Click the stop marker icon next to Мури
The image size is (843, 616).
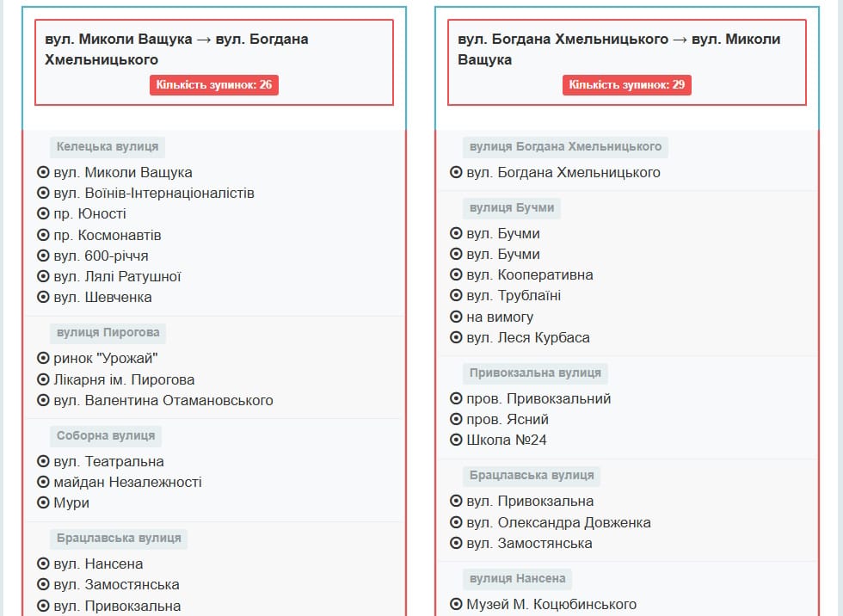pyautogui.click(x=43, y=502)
